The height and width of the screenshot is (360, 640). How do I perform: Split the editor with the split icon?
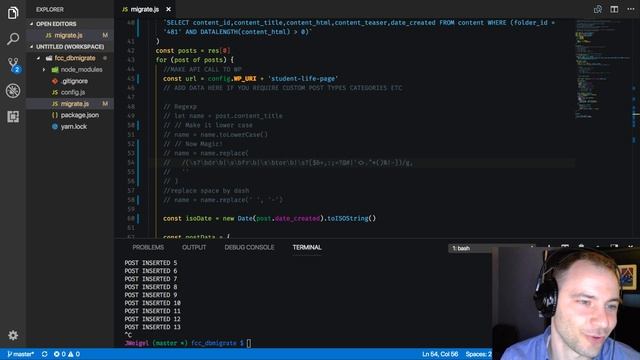coord(614,9)
